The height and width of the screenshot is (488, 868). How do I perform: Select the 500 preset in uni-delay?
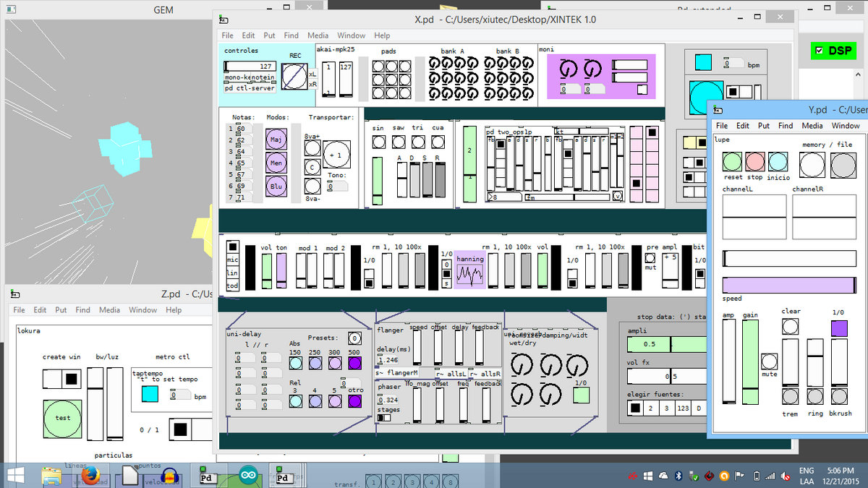coord(354,364)
